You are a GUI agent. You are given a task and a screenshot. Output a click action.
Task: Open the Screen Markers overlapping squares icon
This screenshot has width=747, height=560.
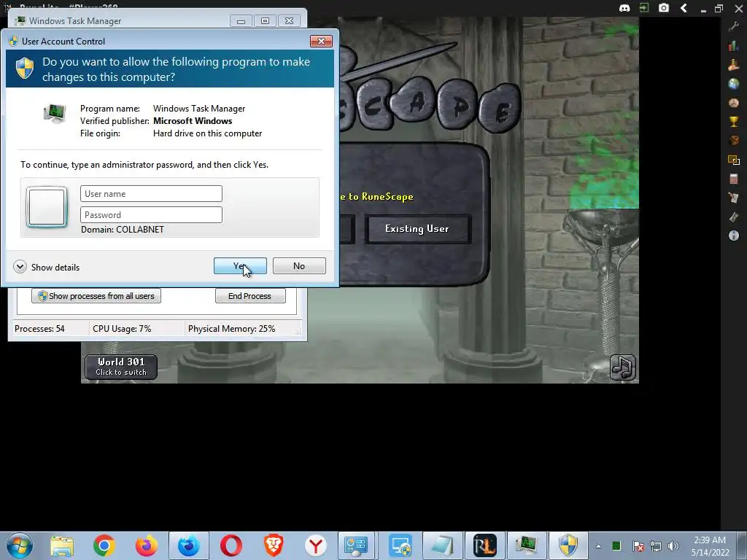[734, 160]
